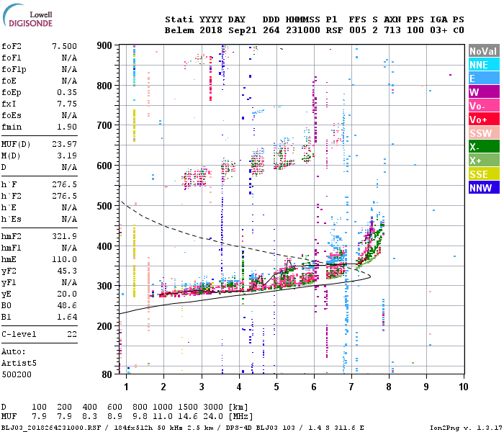Click the MUF(D) value 23.97
504x432 pixels.
pyautogui.click(x=65, y=144)
